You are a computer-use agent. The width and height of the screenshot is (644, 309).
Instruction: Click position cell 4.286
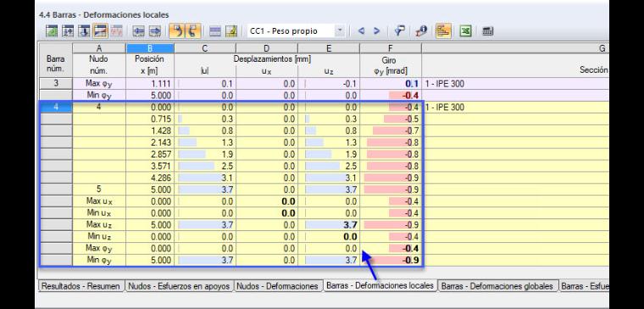[x=150, y=178]
